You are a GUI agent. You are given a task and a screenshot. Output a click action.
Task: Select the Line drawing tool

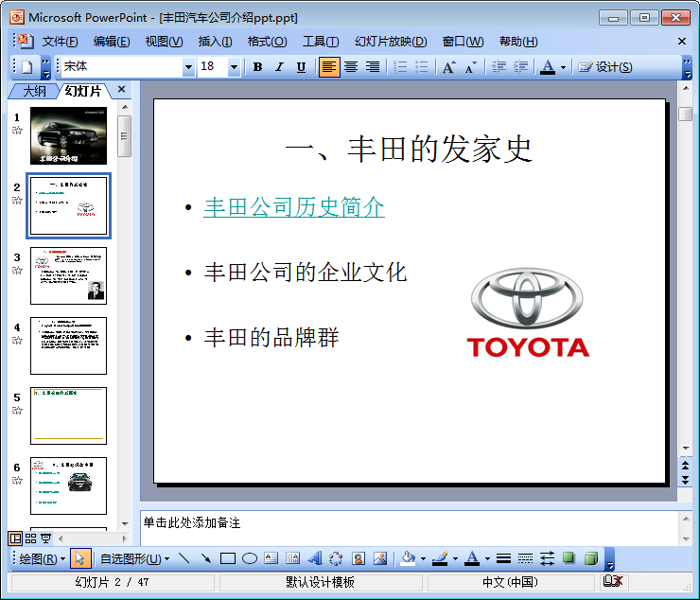click(x=184, y=558)
